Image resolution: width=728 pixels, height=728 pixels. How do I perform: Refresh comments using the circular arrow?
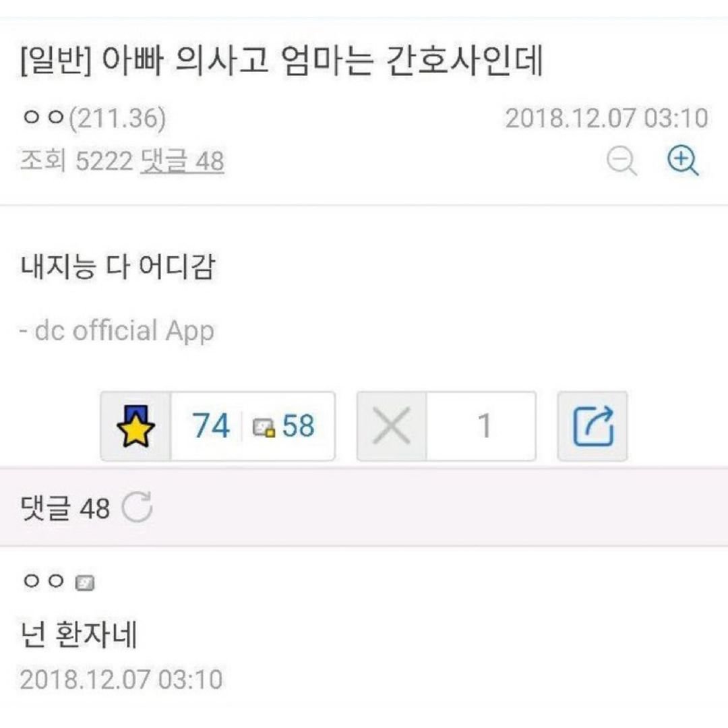[137, 507]
